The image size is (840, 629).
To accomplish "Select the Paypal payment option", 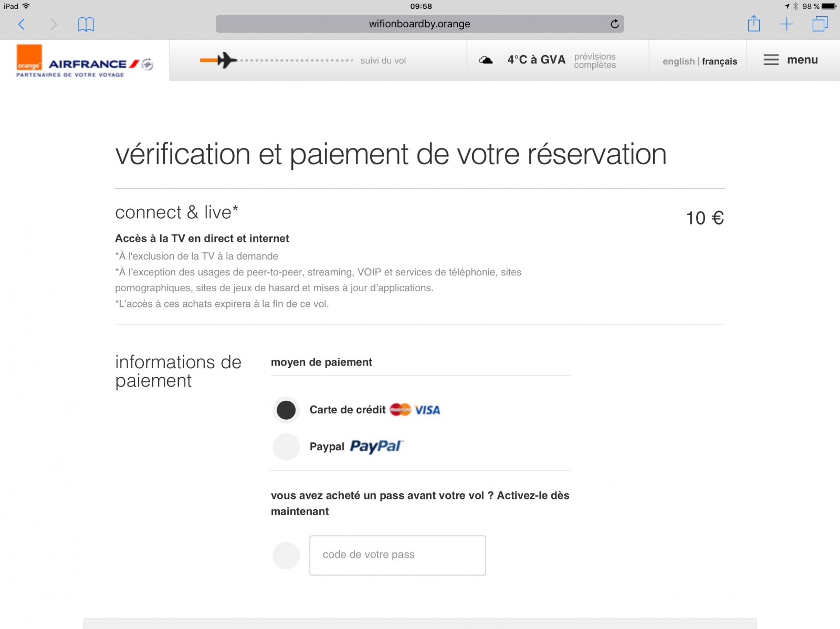I will coord(286,447).
